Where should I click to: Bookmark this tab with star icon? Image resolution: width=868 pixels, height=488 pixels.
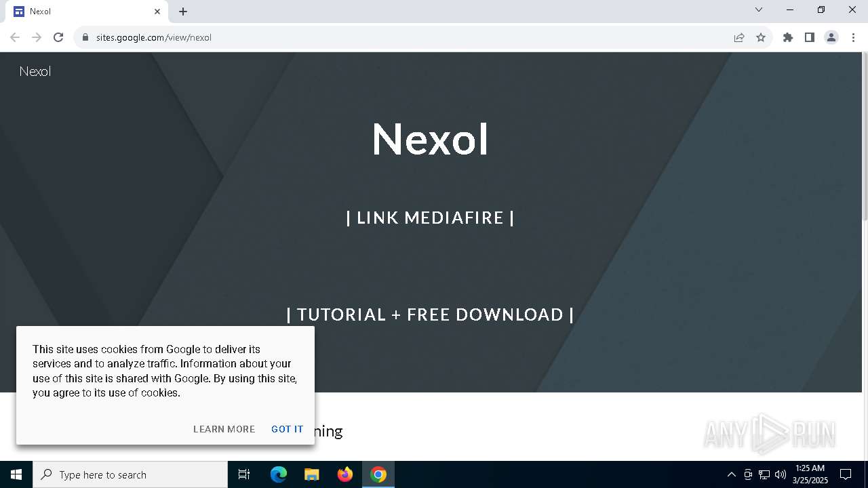point(761,37)
